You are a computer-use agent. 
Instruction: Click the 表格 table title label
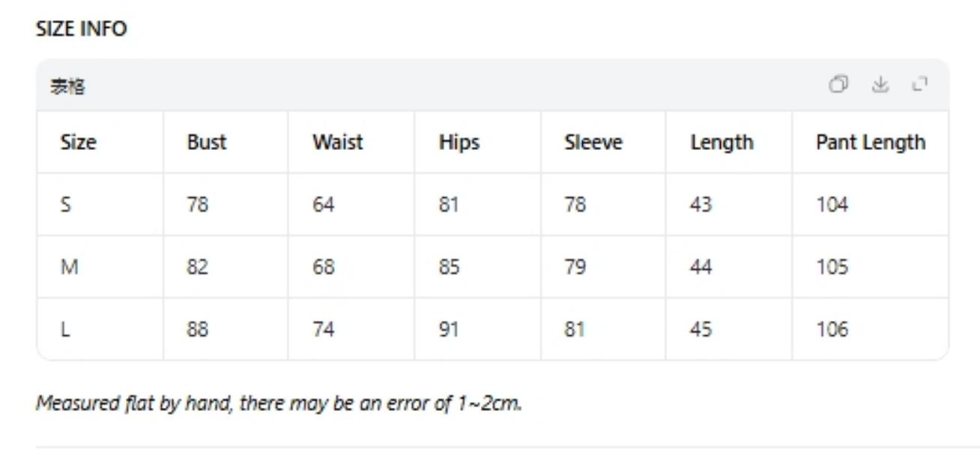pyautogui.click(x=67, y=87)
